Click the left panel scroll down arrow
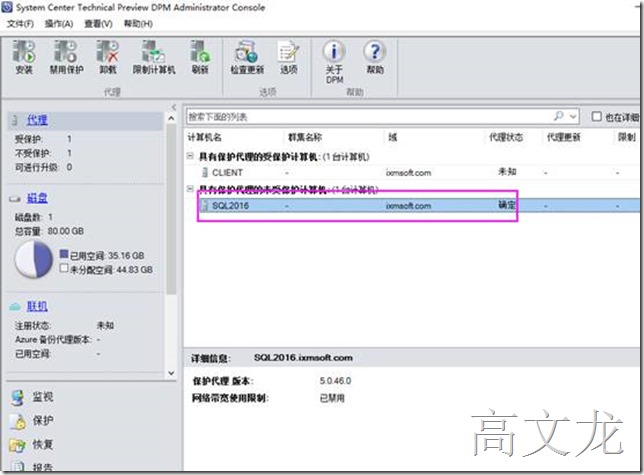Screen dimensions: 644x475 [171, 373]
